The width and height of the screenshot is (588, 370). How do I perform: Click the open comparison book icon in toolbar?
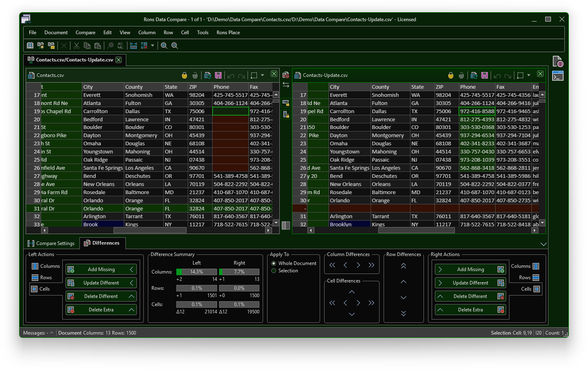click(x=30, y=46)
